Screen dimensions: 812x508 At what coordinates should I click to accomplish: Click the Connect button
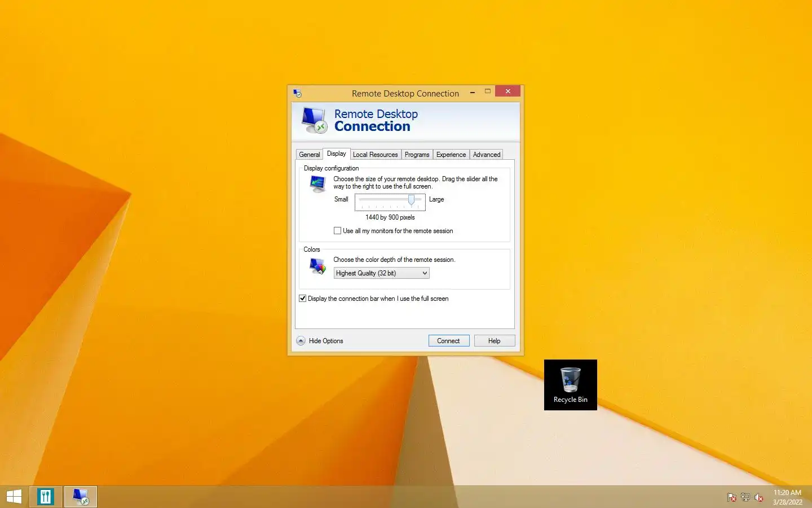449,341
